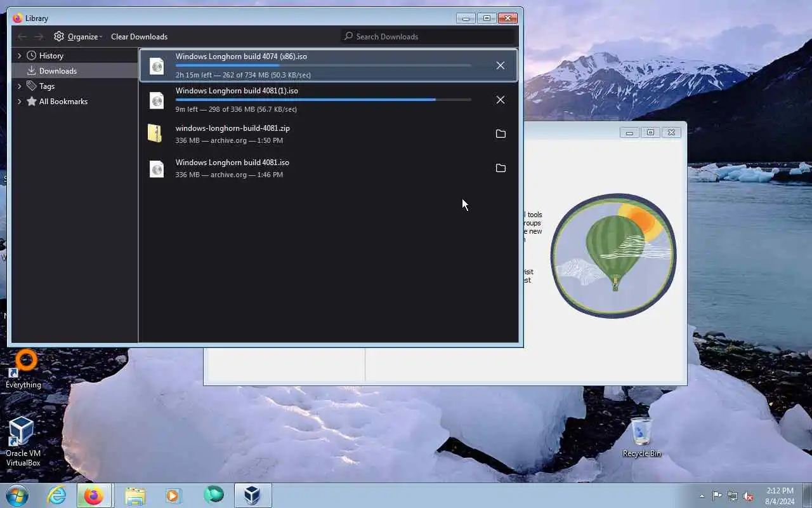Click the network icon in system tray

click(733, 496)
